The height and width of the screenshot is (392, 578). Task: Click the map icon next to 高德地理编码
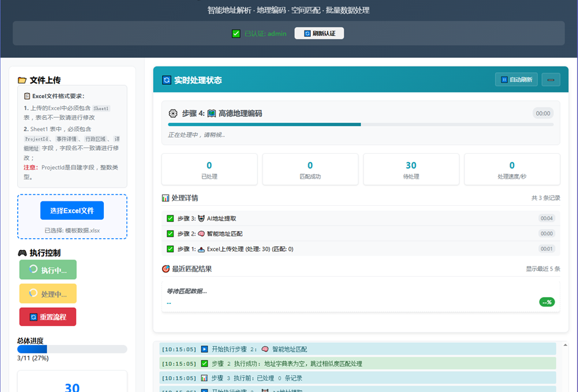(211, 113)
